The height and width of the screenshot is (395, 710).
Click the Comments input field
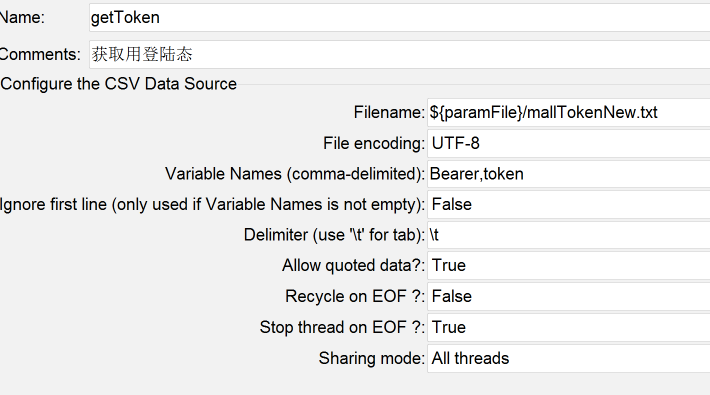click(x=399, y=54)
